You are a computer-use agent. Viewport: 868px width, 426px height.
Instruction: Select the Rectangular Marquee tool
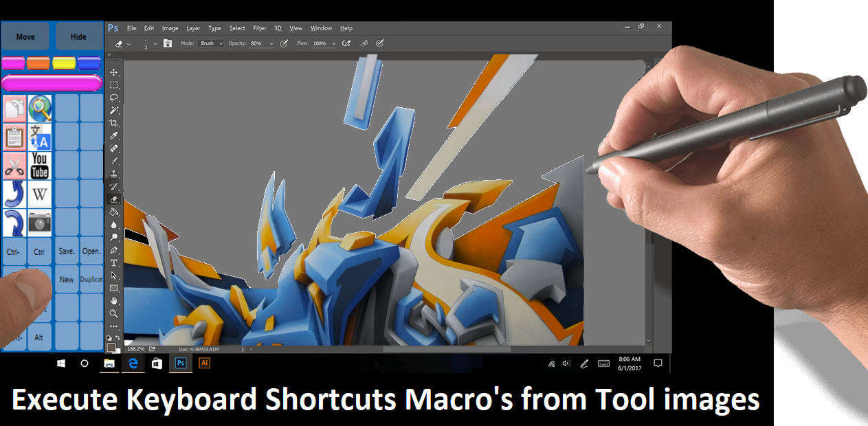[114, 85]
